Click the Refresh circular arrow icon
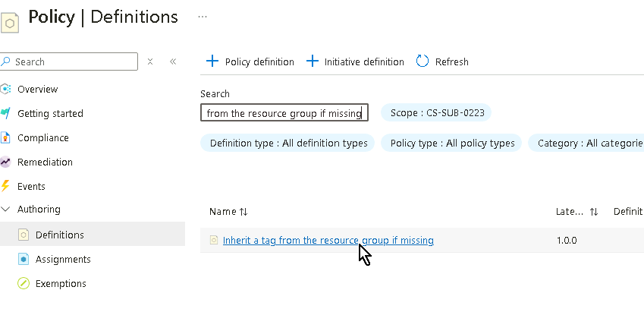Image resolution: width=644 pixels, height=309 pixels. click(423, 61)
